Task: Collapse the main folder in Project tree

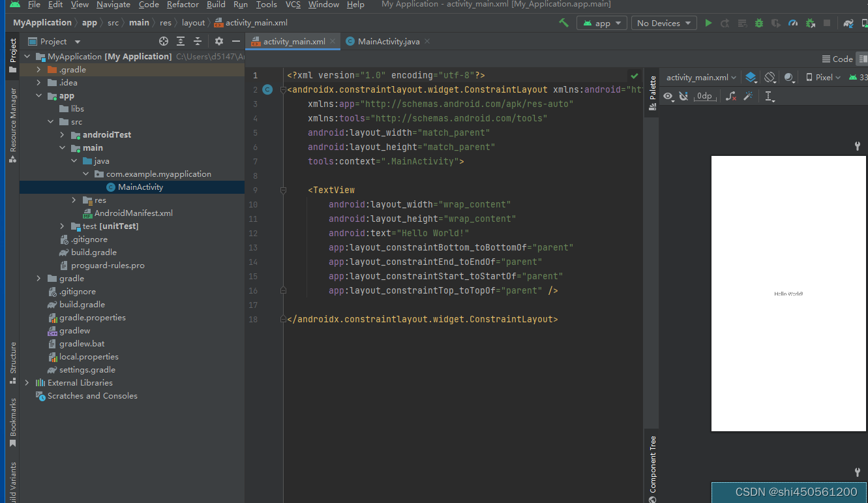Action: coord(63,147)
